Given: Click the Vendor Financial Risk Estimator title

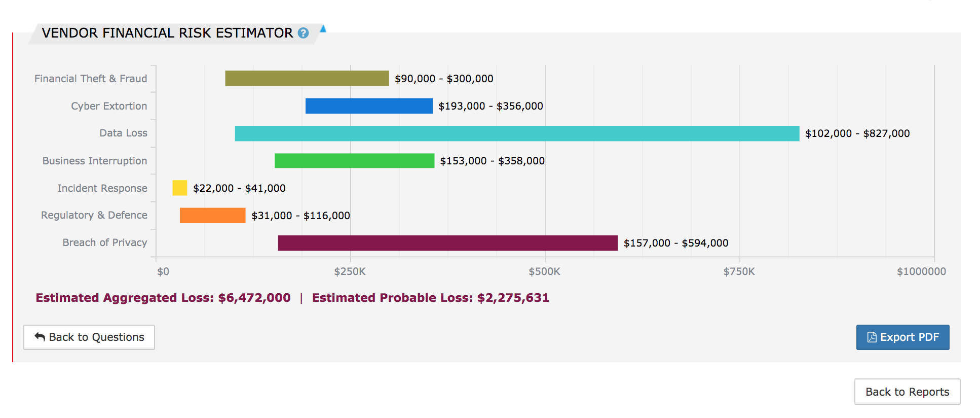Looking at the screenshot, I should pyautogui.click(x=167, y=33).
